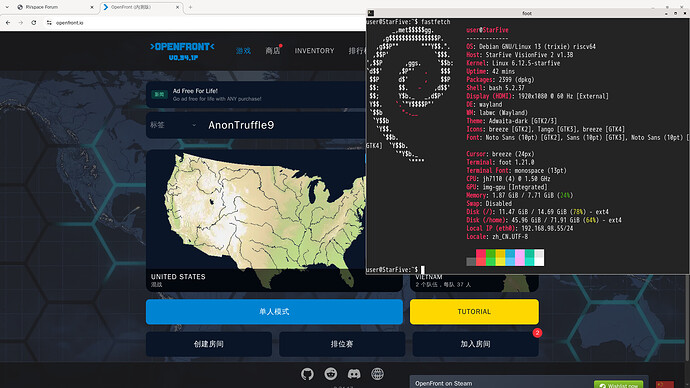
Task: Click the terminal prompt cursor line
Action: (396, 269)
